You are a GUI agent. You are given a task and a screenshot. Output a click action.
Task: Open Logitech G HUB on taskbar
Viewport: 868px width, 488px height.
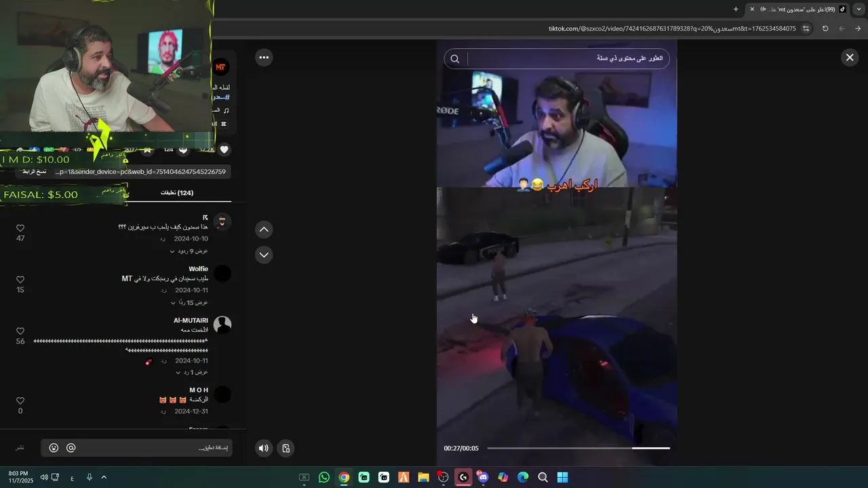[x=463, y=477]
